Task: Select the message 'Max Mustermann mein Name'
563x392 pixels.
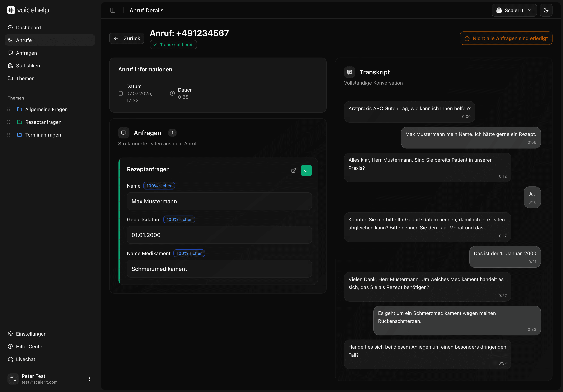Action: (471, 138)
